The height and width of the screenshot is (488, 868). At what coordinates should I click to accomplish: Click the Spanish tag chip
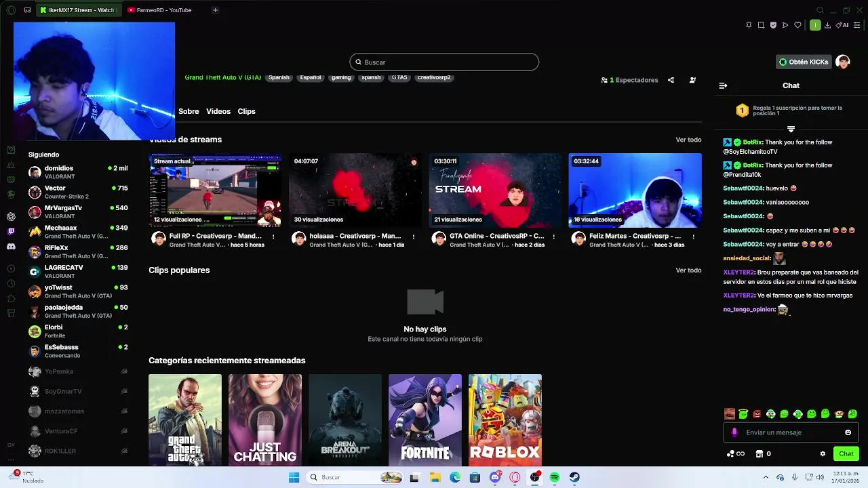279,77
